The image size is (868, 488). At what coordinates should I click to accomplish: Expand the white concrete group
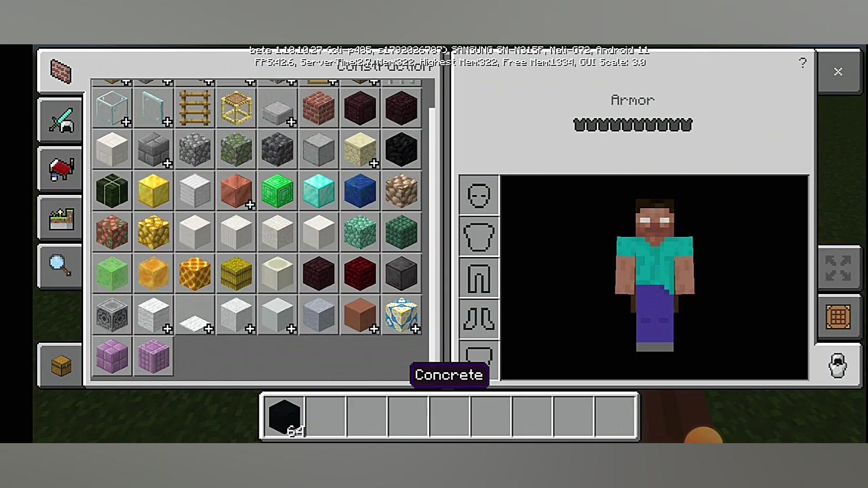click(278, 315)
